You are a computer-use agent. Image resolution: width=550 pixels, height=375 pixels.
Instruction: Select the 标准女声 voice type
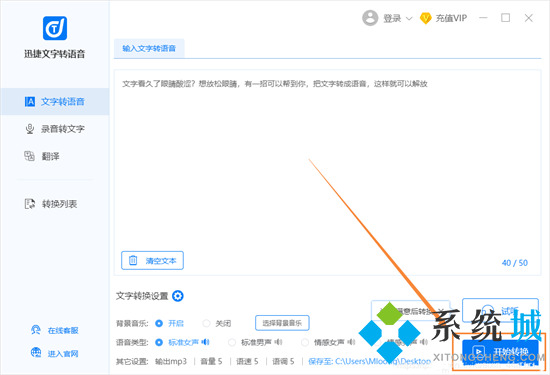tap(159, 342)
